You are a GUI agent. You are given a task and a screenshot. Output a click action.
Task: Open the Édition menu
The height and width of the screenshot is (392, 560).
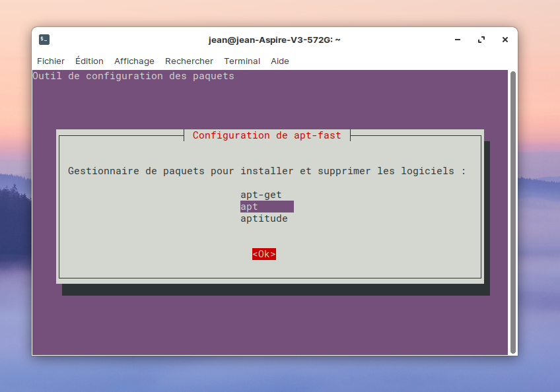coord(89,61)
